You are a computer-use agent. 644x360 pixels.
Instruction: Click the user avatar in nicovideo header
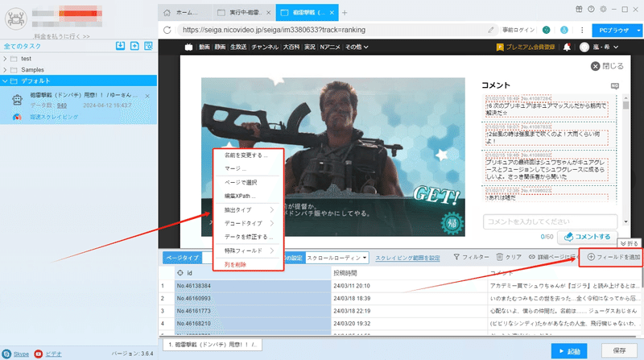coord(584,48)
